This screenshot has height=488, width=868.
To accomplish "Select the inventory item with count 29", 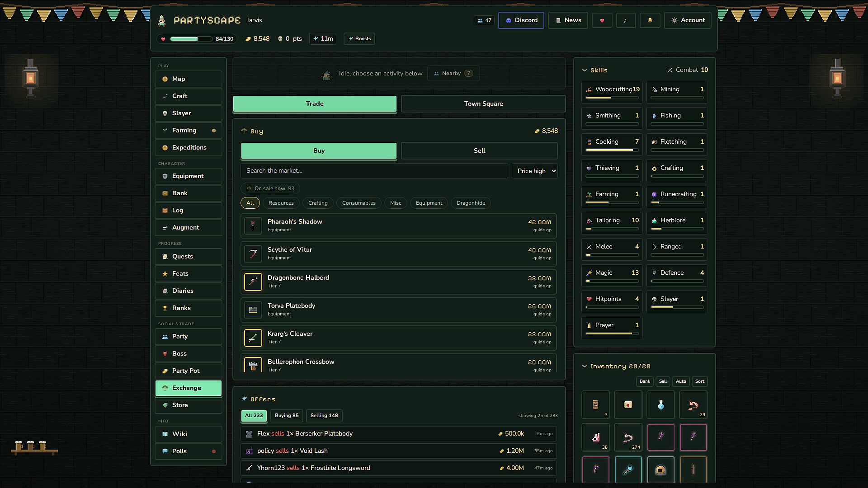I will coord(693,405).
